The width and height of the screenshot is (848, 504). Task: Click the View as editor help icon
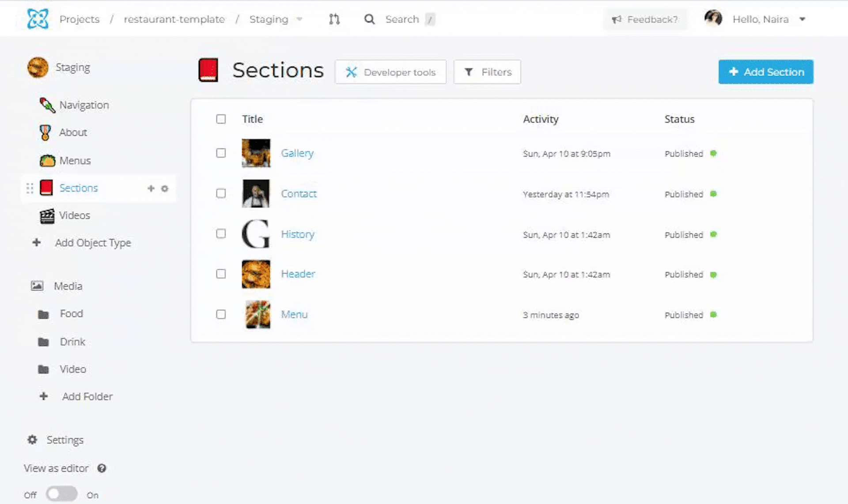pyautogui.click(x=102, y=468)
